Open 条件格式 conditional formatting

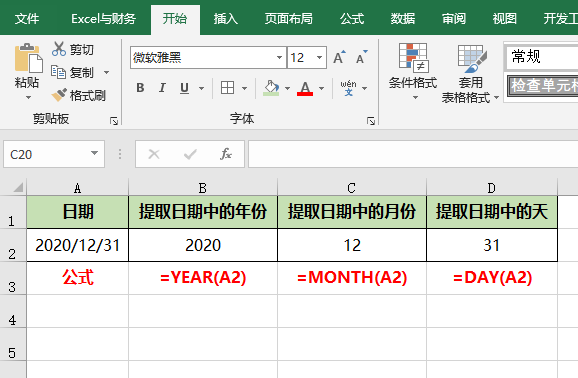click(x=413, y=72)
